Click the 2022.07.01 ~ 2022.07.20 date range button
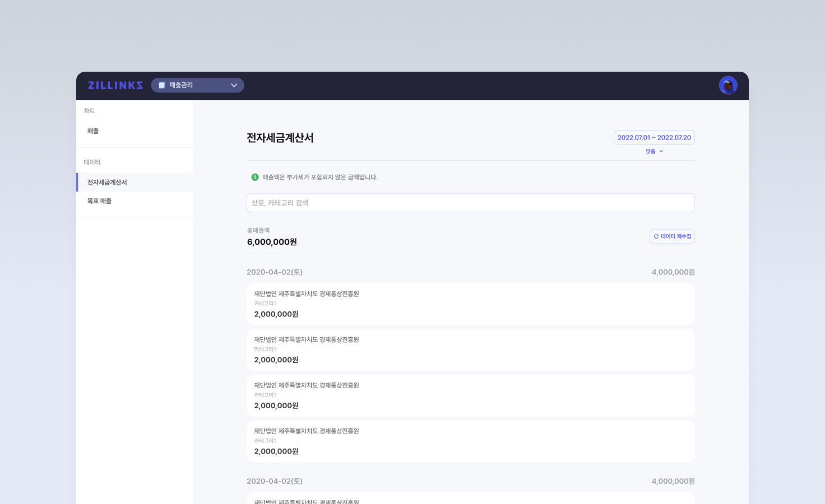 [654, 137]
